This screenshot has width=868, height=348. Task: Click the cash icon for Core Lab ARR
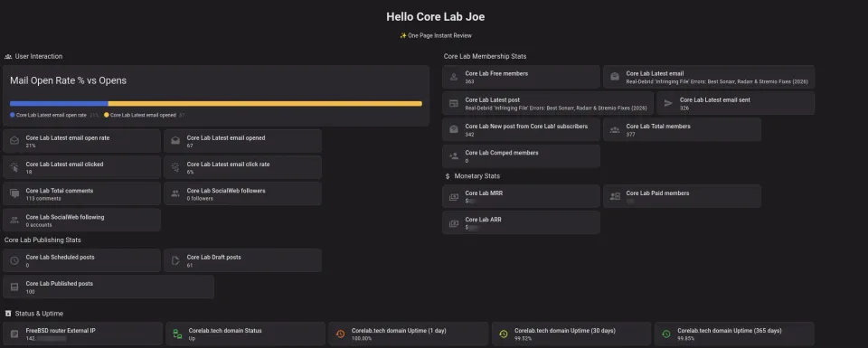coord(454,223)
